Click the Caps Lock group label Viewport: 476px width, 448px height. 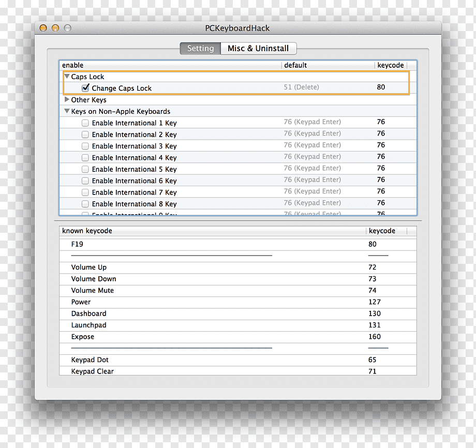pyautogui.click(x=87, y=77)
